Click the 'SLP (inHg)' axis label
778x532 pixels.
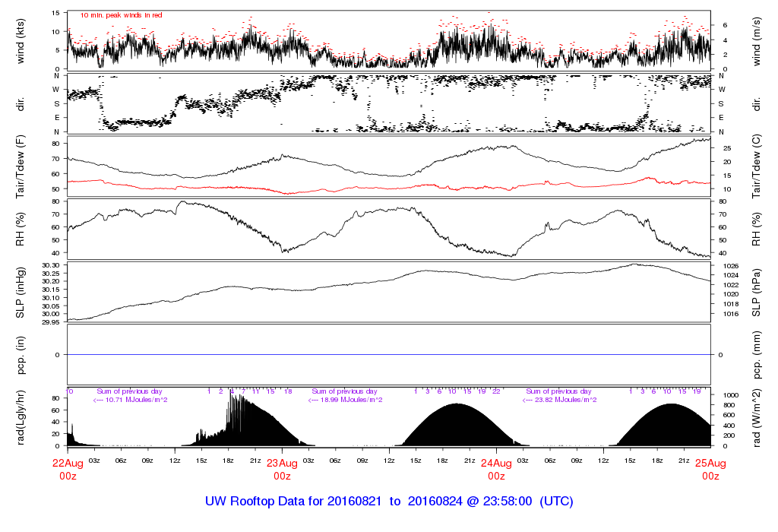tap(21, 292)
